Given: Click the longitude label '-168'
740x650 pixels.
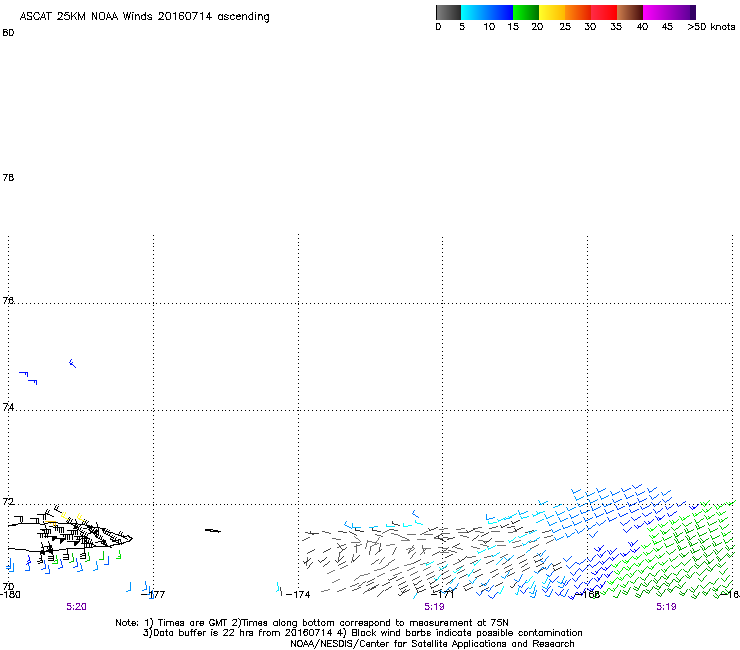Looking at the screenshot, I should [x=588, y=595].
